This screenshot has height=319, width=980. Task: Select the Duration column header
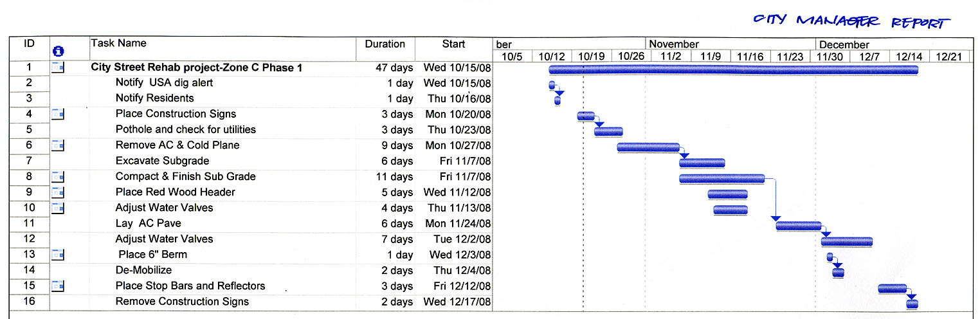point(385,44)
